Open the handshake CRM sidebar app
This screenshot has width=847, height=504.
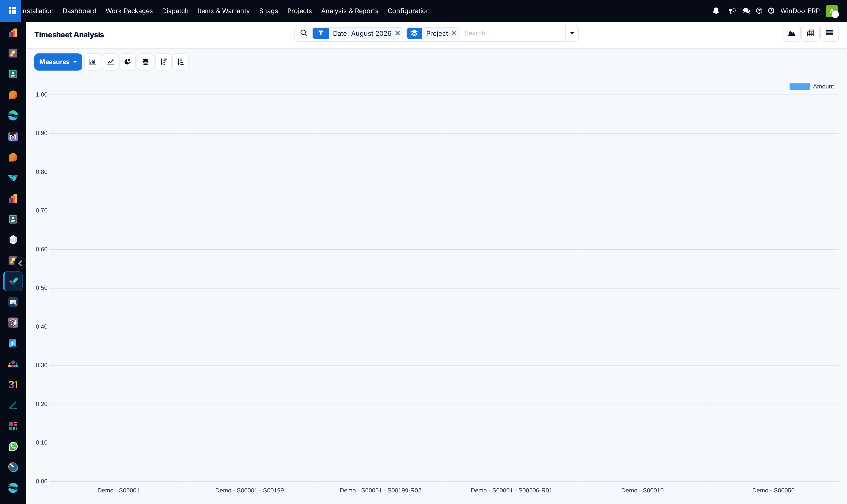point(13,178)
